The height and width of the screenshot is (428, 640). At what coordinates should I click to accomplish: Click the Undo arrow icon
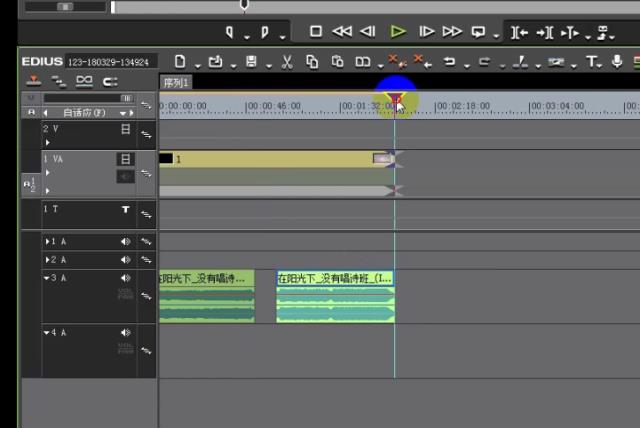click(x=449, y=62)
